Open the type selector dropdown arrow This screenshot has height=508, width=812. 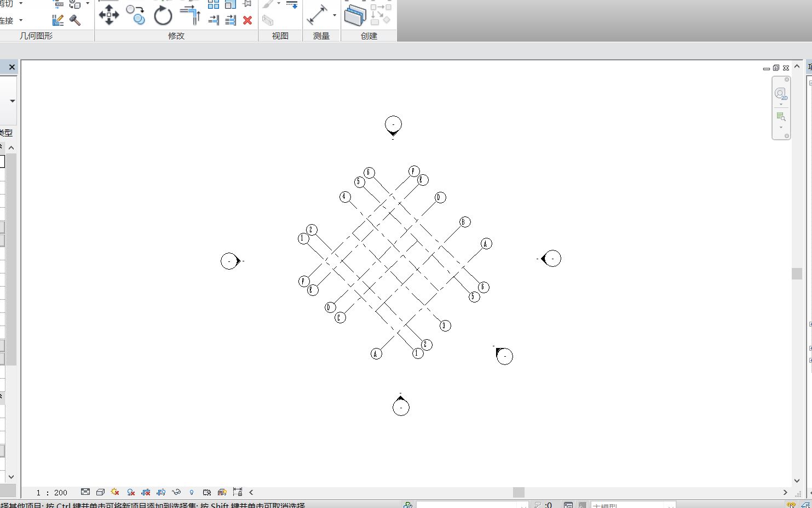pos(12,101)
